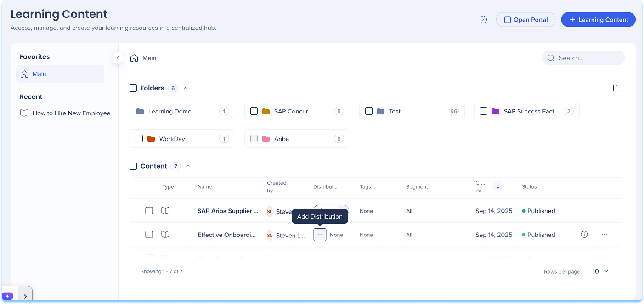
Task: Tick the checkbox for SAP Concur folder
Action: click(x=254, y=111)
